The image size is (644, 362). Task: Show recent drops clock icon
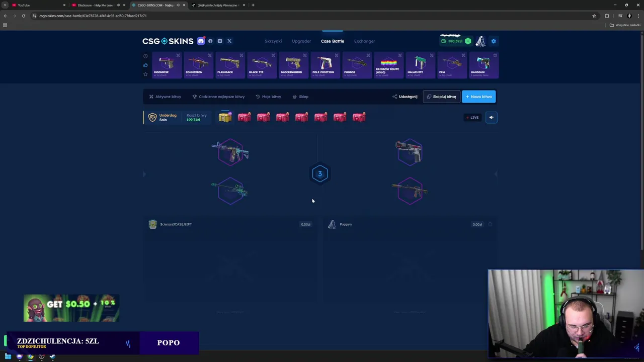tap(145, 56)
